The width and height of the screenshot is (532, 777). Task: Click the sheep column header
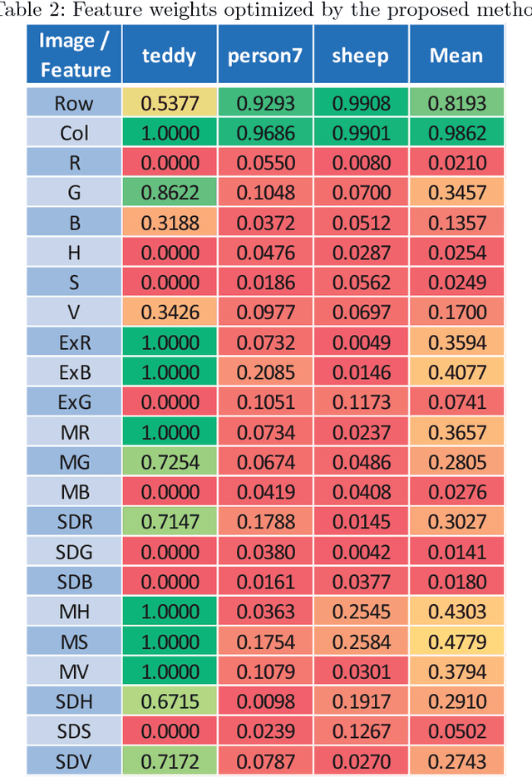pyautogui.click(x=360, y=55)
